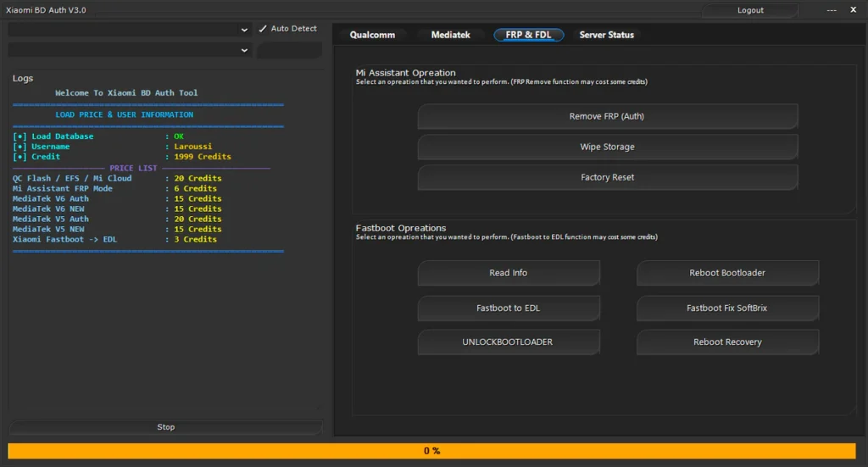Image resolution: width=868 pixels, height=467 pixels.
Task: Hit the Stop button under the logs
Action: coord(166,427)
